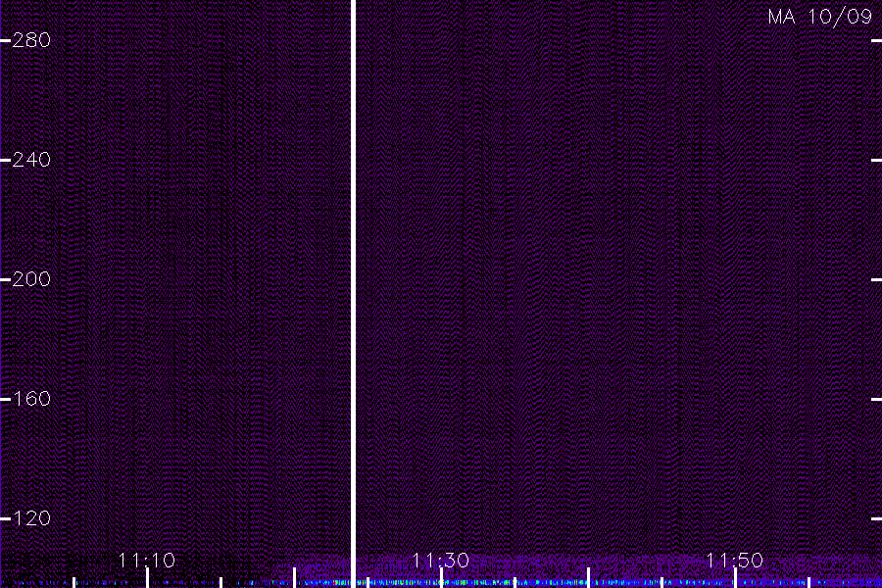This screenshot has width=882, height=588.
Task: Click the 11:30 time label
Action: point(440,561)
